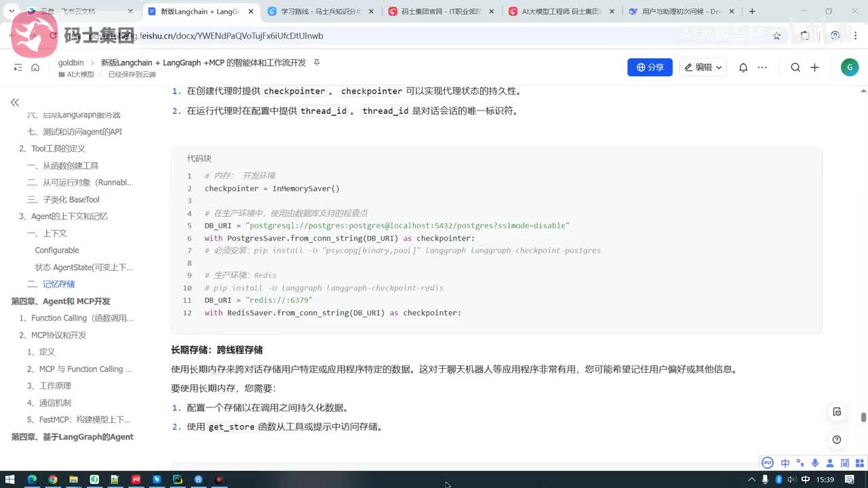Collapse the outline sidebar with double chevron
868x488 pixels.
coord(14,102)
